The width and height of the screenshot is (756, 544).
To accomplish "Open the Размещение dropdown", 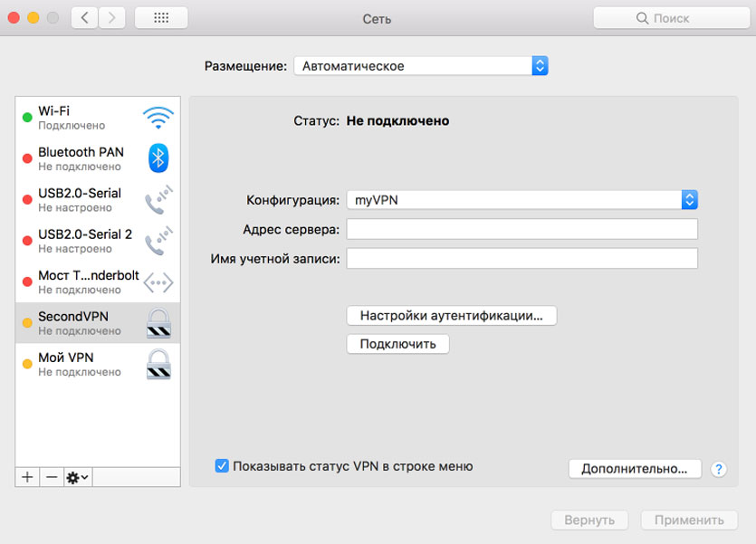I will (x=420, y=66).
